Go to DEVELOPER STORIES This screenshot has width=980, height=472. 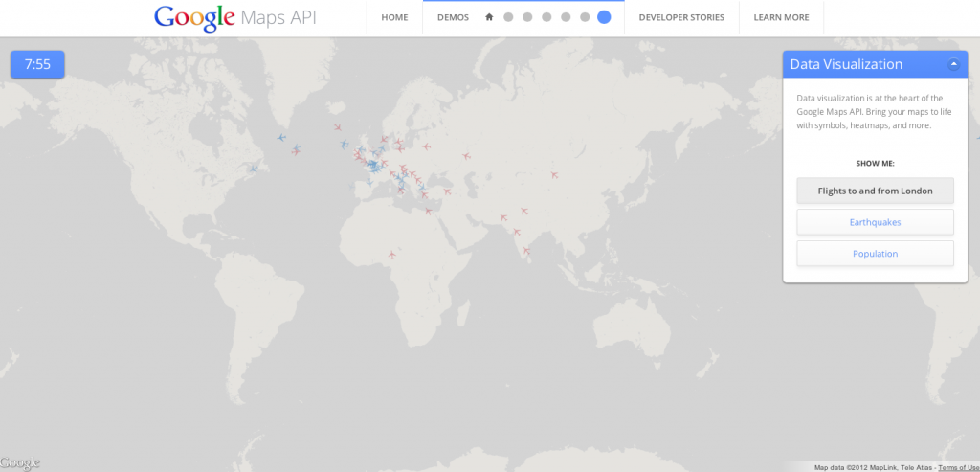(681, 17)
